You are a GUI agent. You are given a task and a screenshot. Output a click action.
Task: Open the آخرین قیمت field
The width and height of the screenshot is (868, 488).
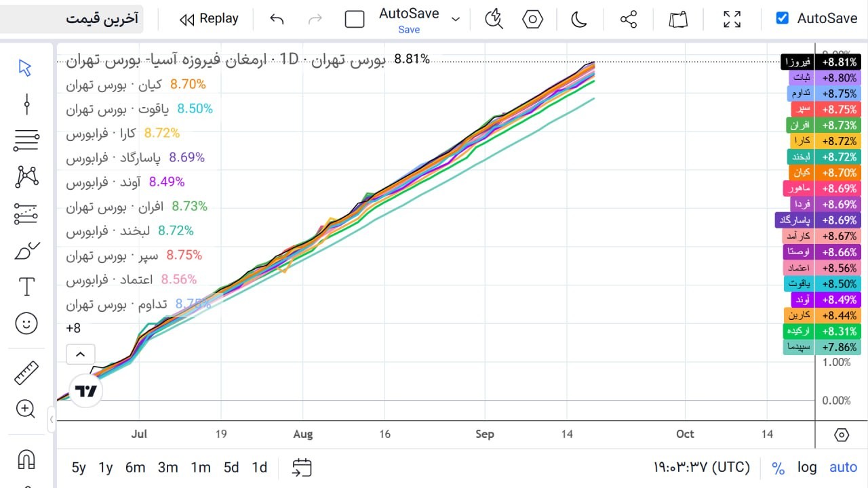[71, 18]
